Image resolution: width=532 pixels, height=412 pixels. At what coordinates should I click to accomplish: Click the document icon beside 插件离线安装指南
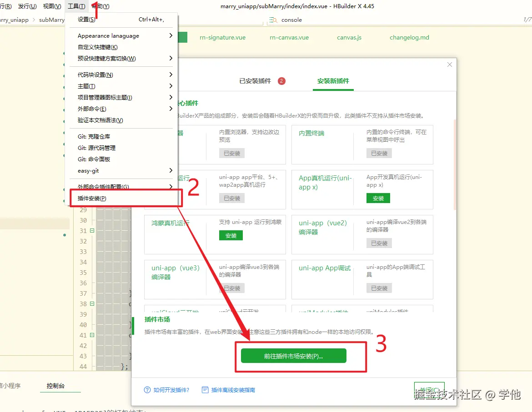pos(205,390)
